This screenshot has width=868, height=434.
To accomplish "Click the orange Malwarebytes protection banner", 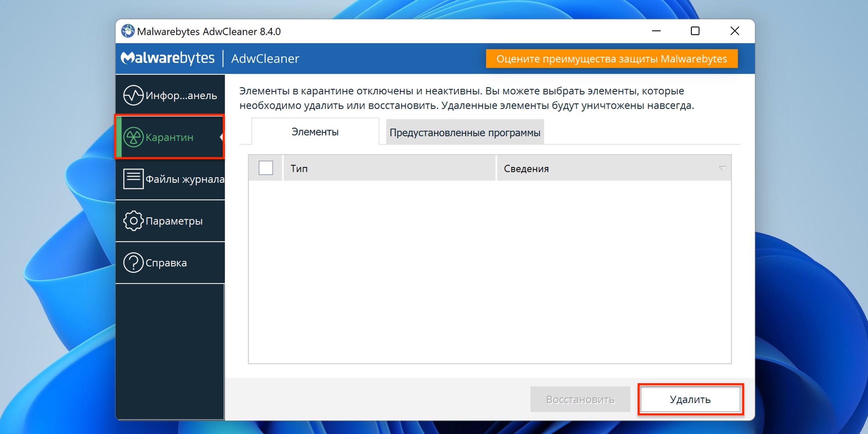I will (612, 59).
